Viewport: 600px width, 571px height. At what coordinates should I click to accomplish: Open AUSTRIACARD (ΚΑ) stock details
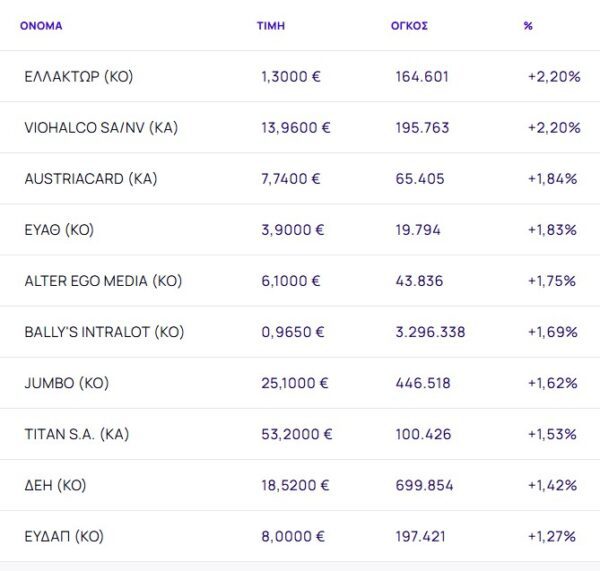pos(91,179)
